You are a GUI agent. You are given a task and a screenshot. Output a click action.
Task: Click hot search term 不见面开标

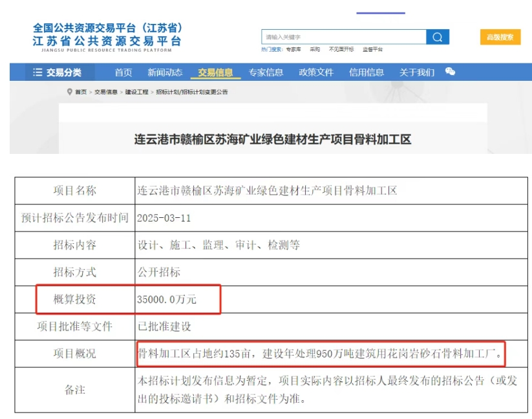click(x=341, y=49)
